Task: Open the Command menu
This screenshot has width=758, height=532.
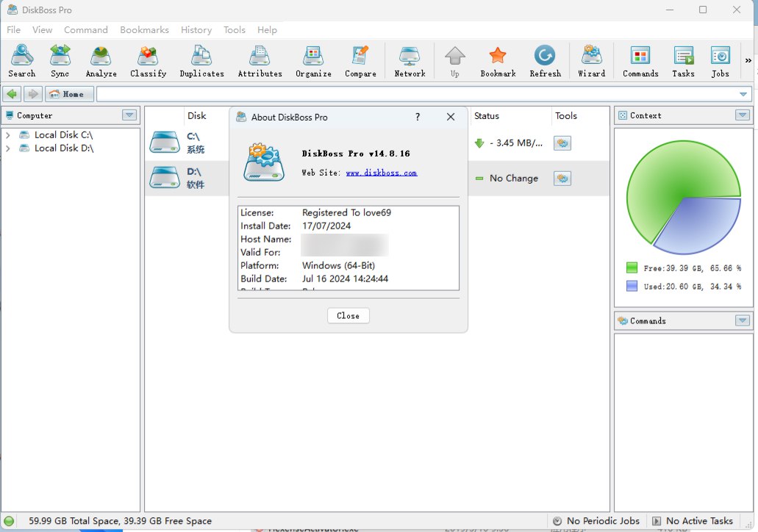Action: (85, 30)
